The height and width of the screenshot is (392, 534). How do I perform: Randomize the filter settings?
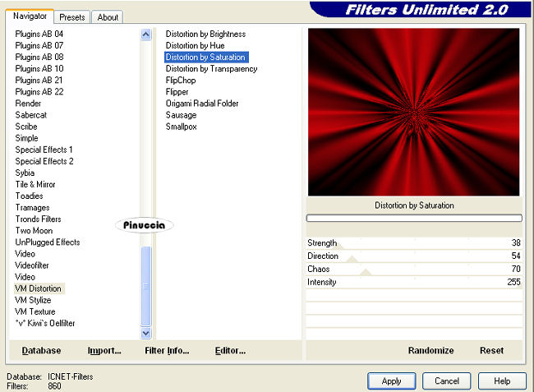(x=430, y=350)
